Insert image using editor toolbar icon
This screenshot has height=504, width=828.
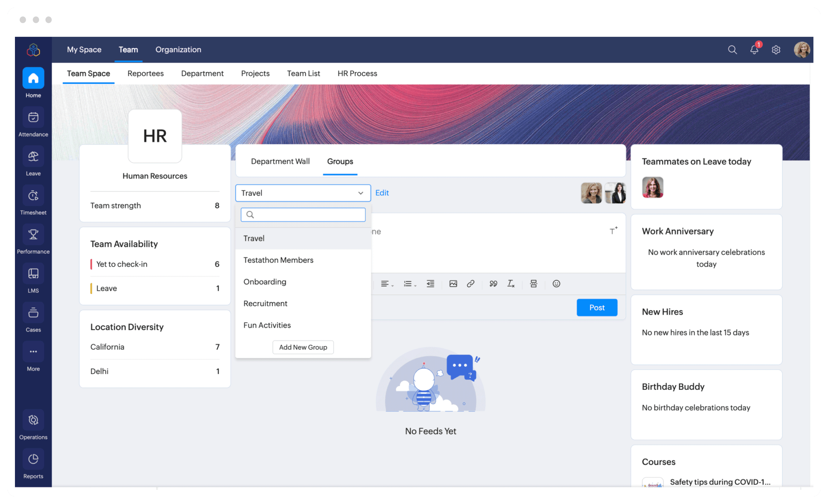(x=453, y=284)
